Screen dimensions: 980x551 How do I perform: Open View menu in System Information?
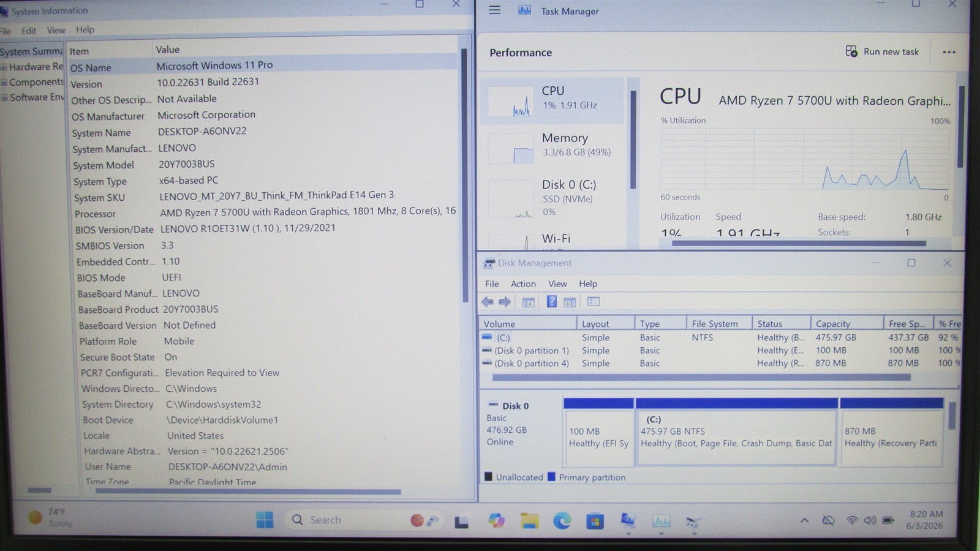[56, 30]
